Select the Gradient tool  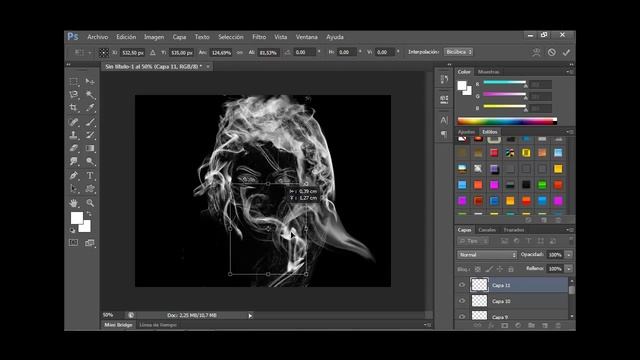90,148
